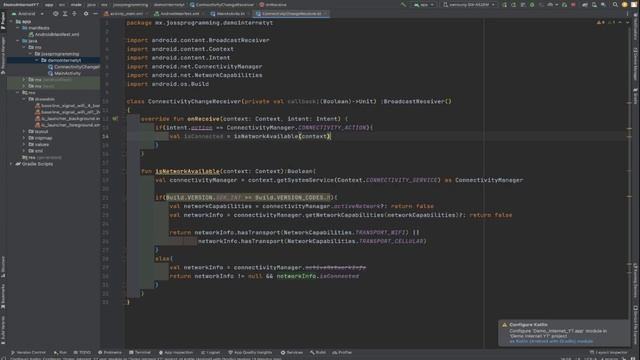640x360 pixels.
Task: Open the Android project view dropdown
Action: click(28, 13)
